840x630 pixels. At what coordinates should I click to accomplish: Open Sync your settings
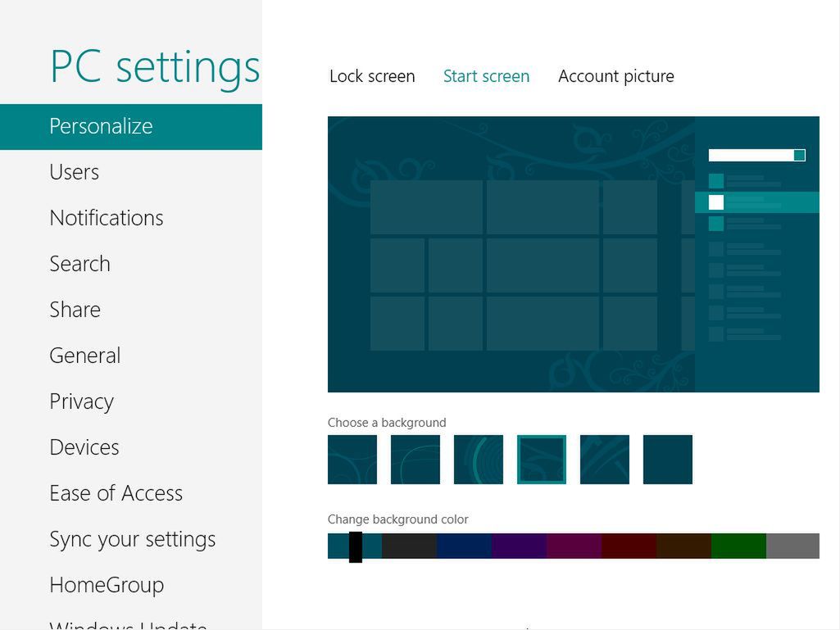(x=131, y=539)
